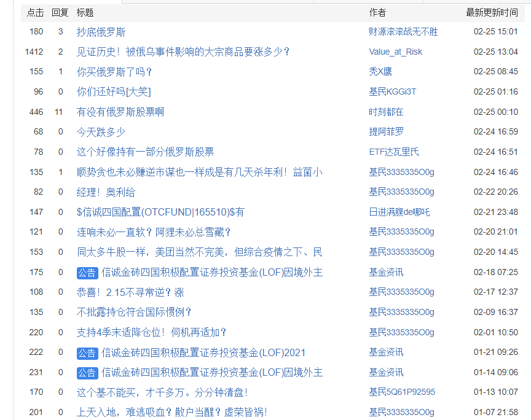Click the 公告 badge on the 01-14 row
The image size is (531, 420).
[87, 372]
